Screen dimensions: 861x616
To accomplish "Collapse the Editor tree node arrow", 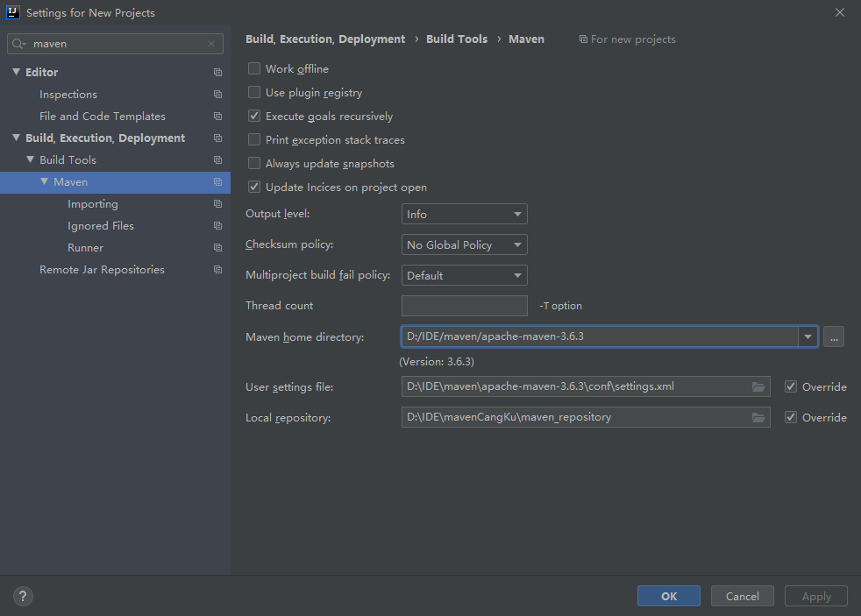I will pyautogui.click(x=16, y=72).
